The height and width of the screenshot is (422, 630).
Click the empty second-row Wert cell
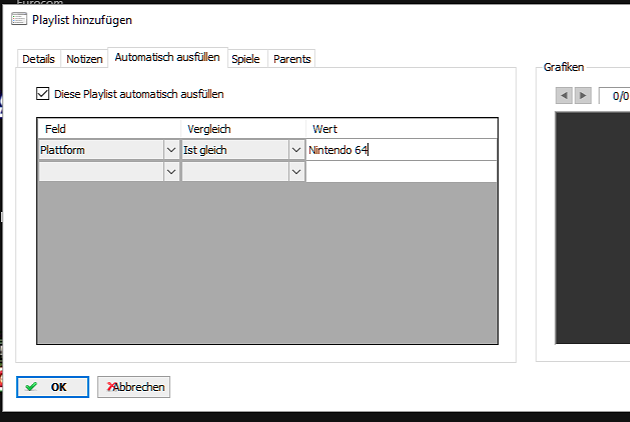[401, 172]
